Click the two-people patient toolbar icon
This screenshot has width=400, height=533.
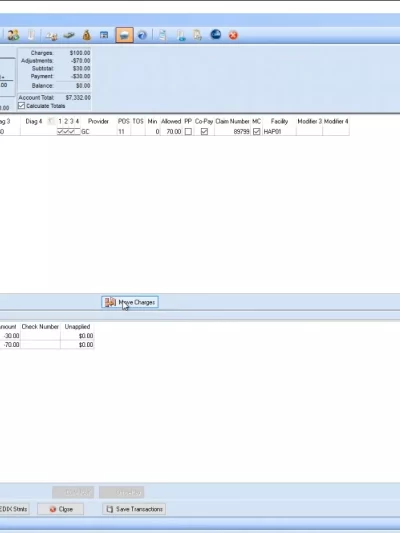[13, 35]
